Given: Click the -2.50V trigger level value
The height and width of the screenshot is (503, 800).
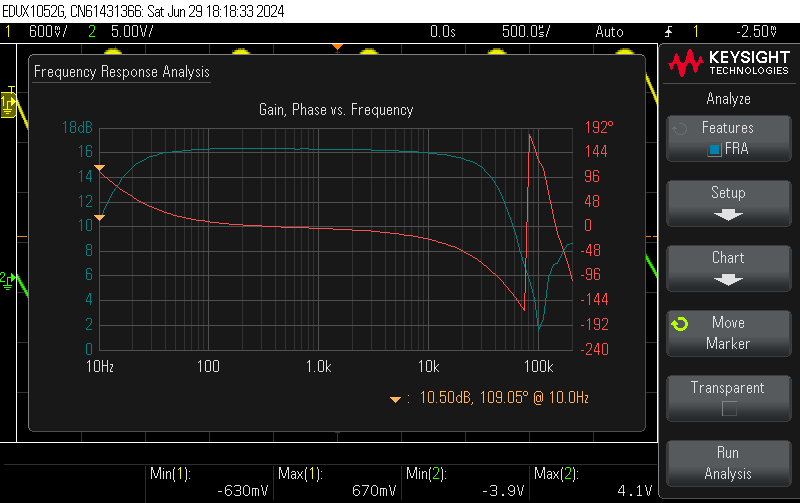Looking at the screenshot, I should pos(756,32).
